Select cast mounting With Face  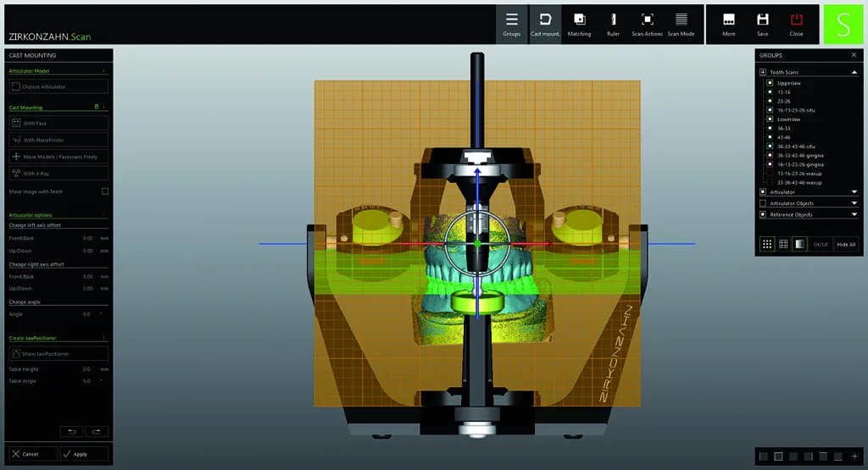pos(58,124)
